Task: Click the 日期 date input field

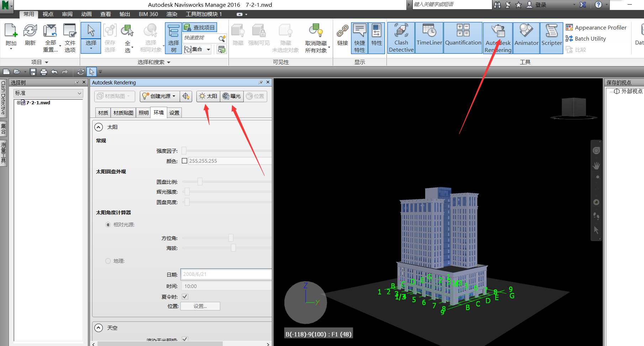Action: pyautogui.click(x=226, y=274)
